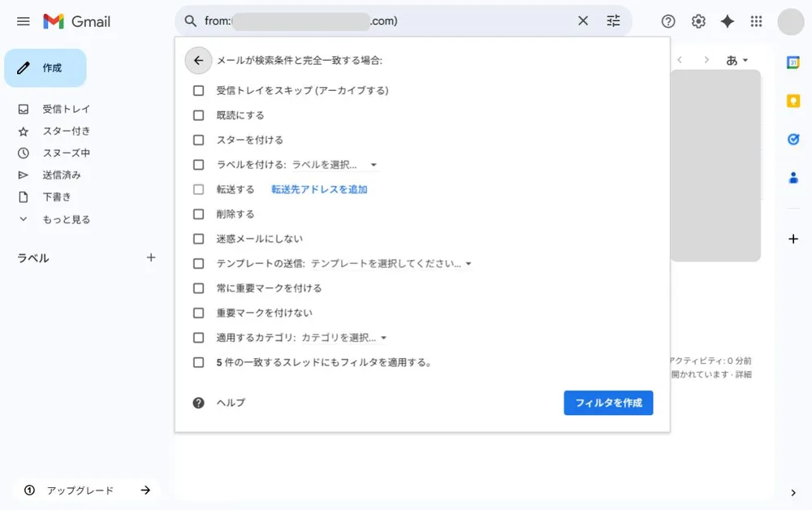The height and width of the screenshot is (510, 812).
Task: Open Gemini sparkle icon
Action: (x=727, y=21)
